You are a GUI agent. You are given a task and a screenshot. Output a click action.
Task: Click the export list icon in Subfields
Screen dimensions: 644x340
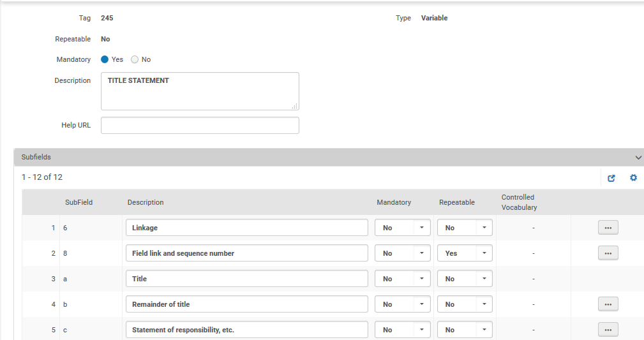pyautogui.click(x=611, y=178)
